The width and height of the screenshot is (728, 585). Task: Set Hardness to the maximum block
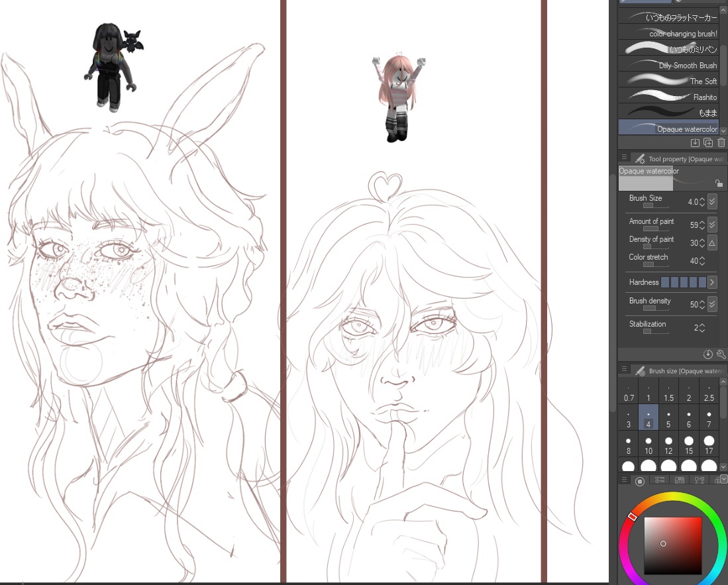702,282
